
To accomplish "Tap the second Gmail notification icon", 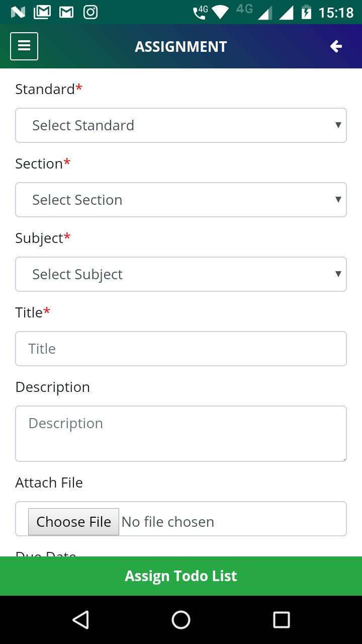I will tap(66, 12).
